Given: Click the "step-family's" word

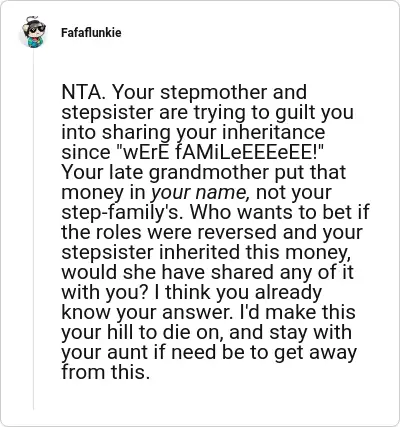Looking at the screenshot, I should [x=122, y=213].
